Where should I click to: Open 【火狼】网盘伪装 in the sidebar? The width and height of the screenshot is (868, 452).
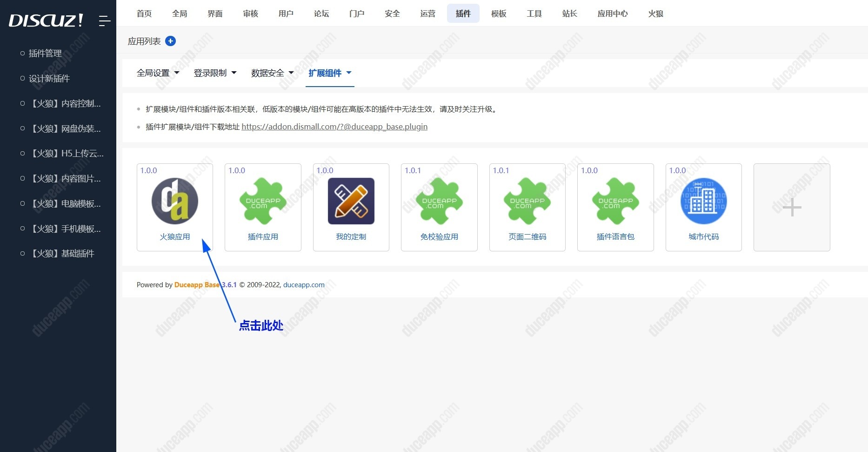coord(65,129)
